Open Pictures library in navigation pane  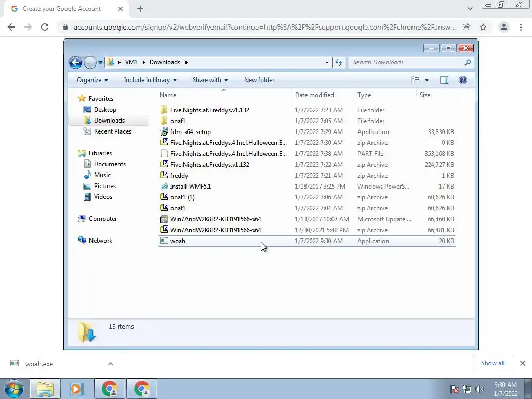105,186
